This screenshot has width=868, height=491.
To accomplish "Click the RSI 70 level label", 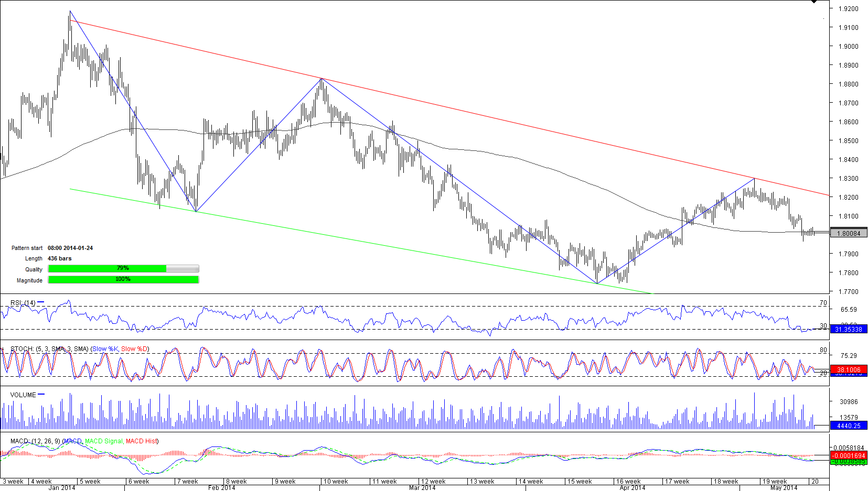I will pyautogui.click(x=823, y=303).
